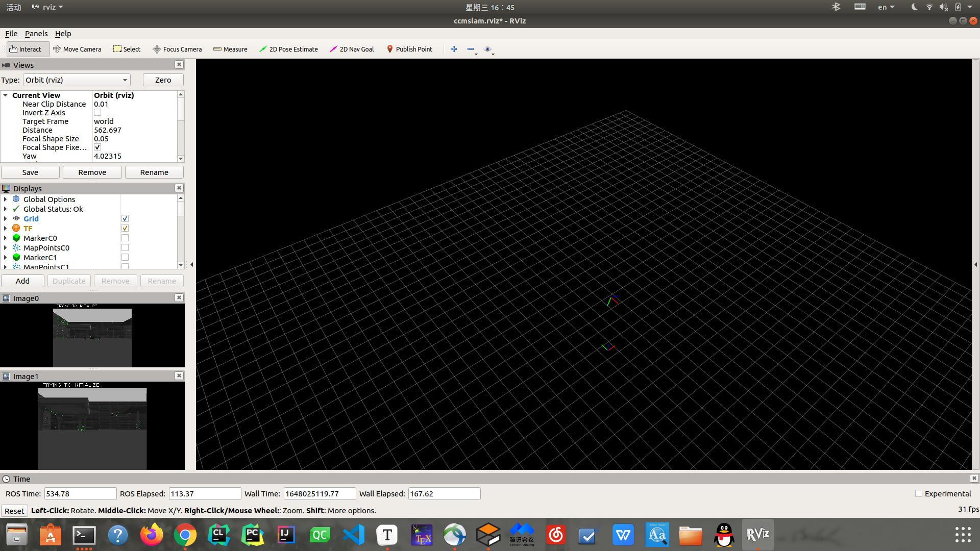Open the File menu
980x551 pixels.
tap(11, 34)
